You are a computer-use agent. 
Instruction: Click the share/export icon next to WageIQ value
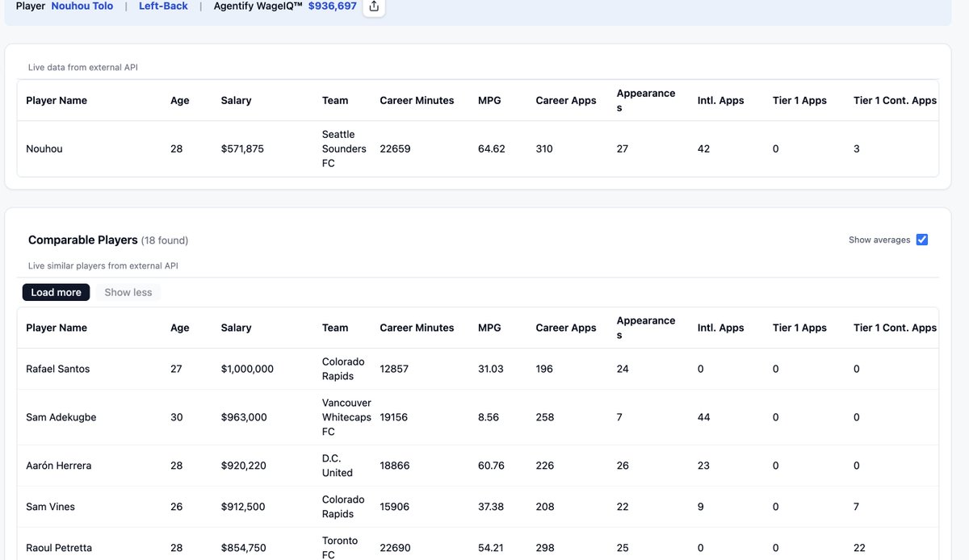click(373, 7)
